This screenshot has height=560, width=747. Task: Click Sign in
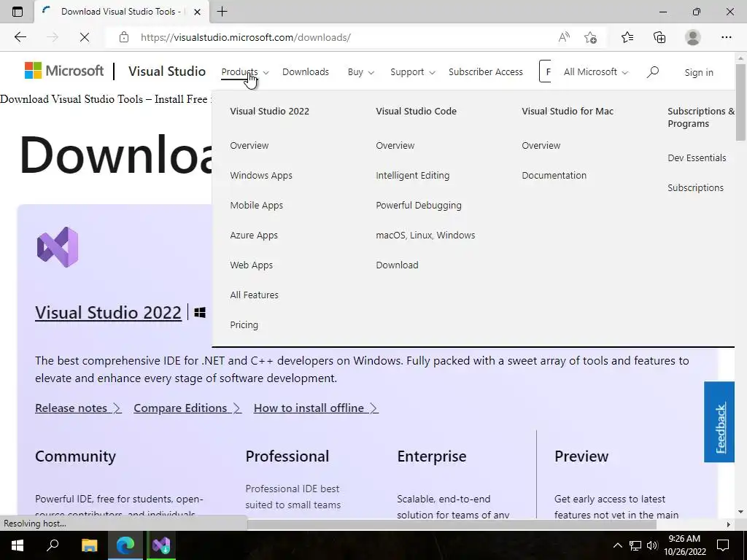699,72
